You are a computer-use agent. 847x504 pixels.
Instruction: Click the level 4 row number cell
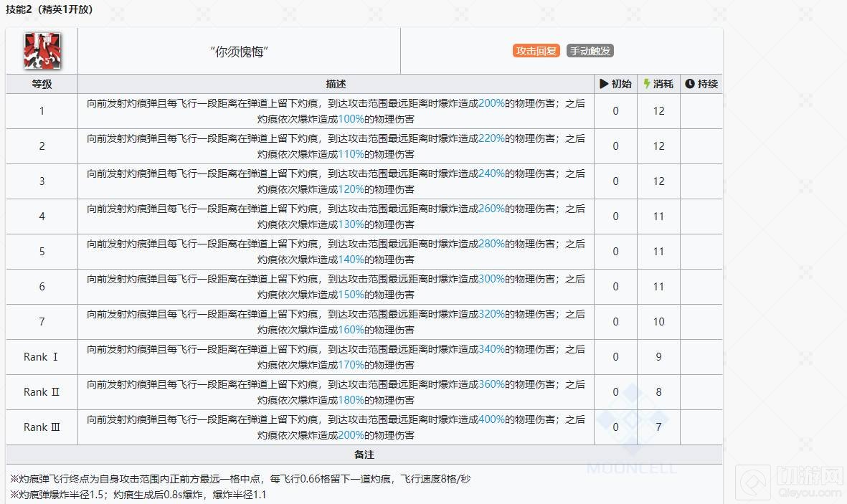(x=42, y=217)
